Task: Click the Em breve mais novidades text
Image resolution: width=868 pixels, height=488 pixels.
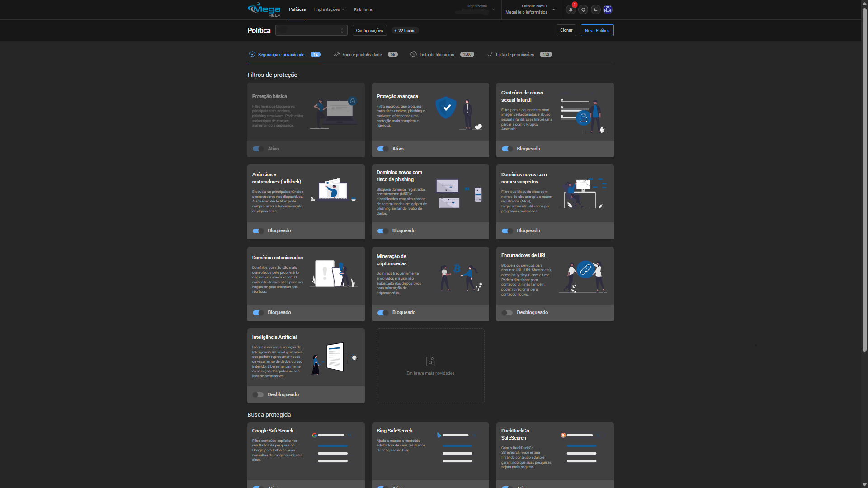Action: 430,373
